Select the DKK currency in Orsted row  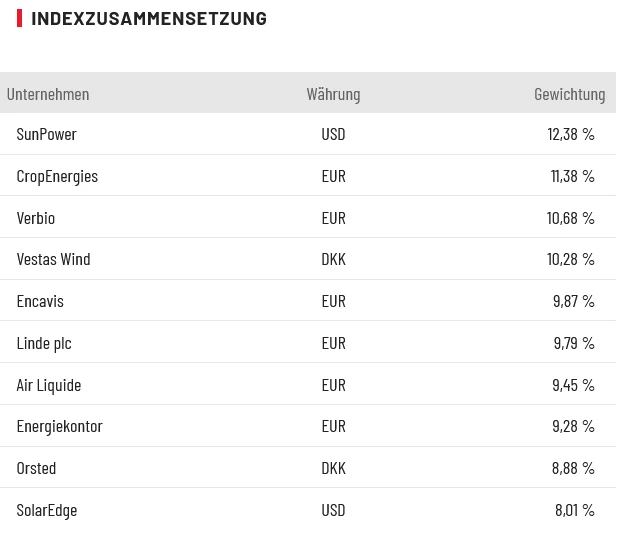[333, 468]
